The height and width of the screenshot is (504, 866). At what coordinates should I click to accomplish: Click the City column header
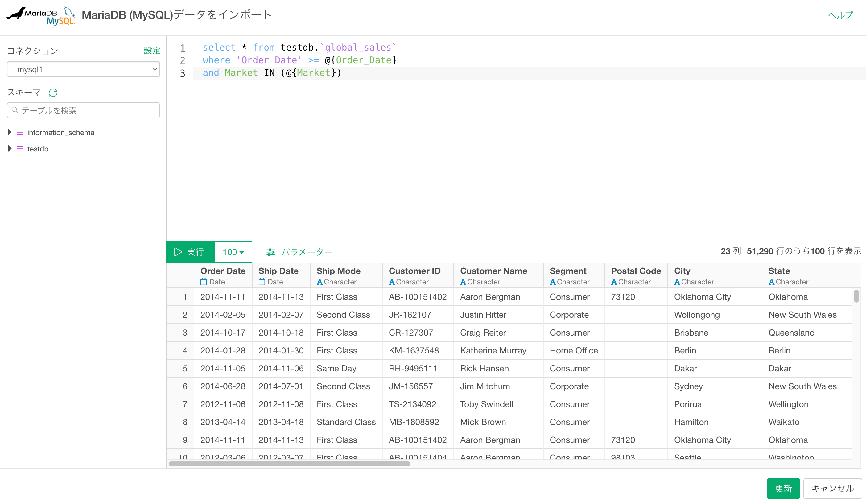(715, 275)
